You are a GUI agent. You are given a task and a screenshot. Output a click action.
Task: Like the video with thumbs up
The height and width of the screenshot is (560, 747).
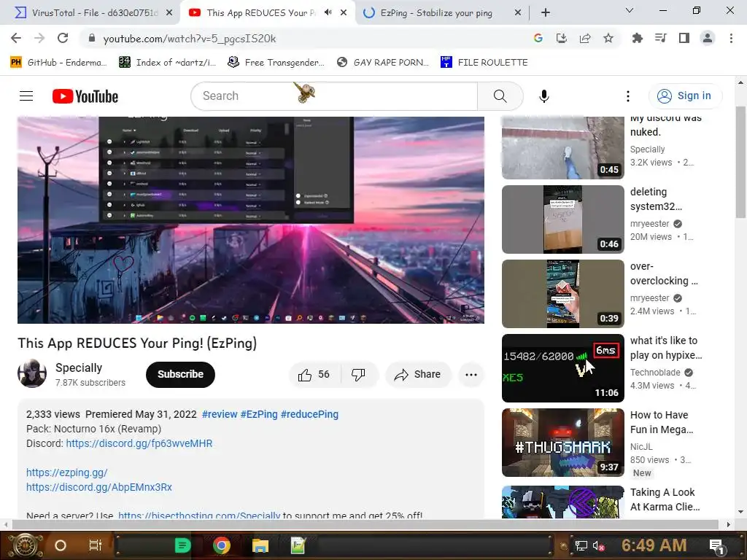click(314, 375)
